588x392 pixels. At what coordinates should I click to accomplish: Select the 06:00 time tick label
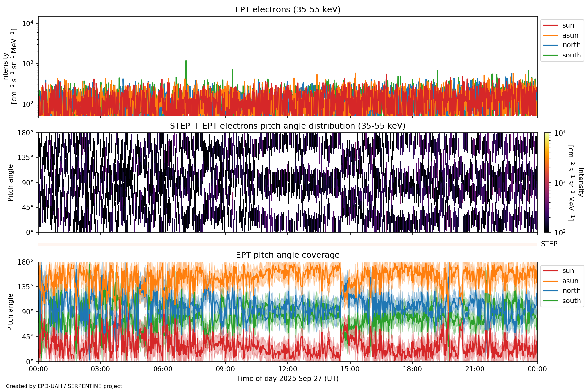(x=163, y=369)
